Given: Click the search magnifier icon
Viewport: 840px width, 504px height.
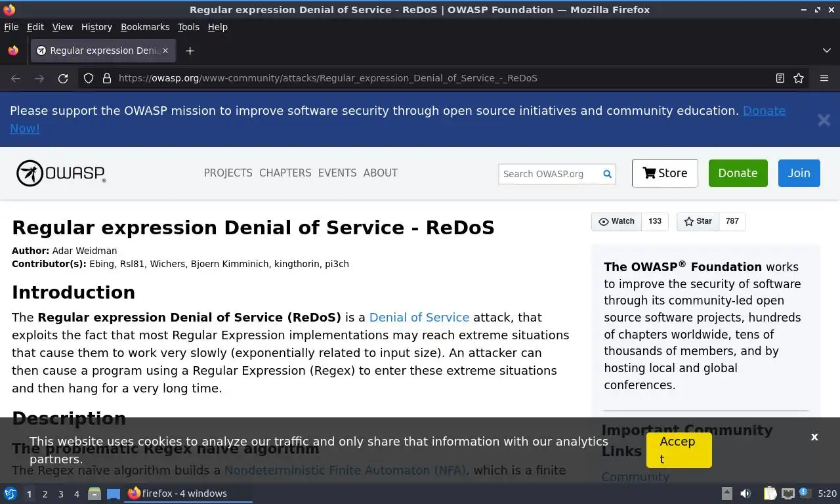Looking at the screenshot, I should (607, 174).
